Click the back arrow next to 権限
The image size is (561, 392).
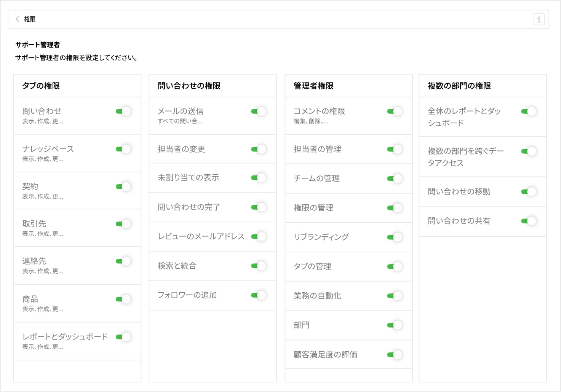pos(18,19)
